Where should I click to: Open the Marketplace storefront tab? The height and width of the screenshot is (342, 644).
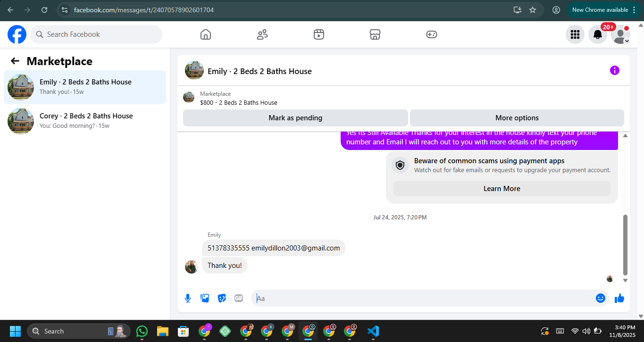pyautogui.click(x=375, y=34)
